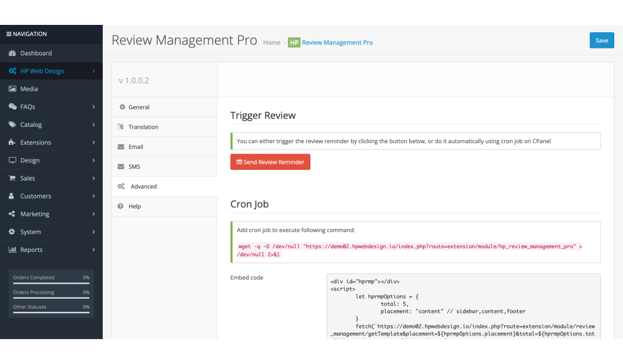
Task: Click the Reports bar chart icon
Action: pyautogui.click(x=12, y=250)
